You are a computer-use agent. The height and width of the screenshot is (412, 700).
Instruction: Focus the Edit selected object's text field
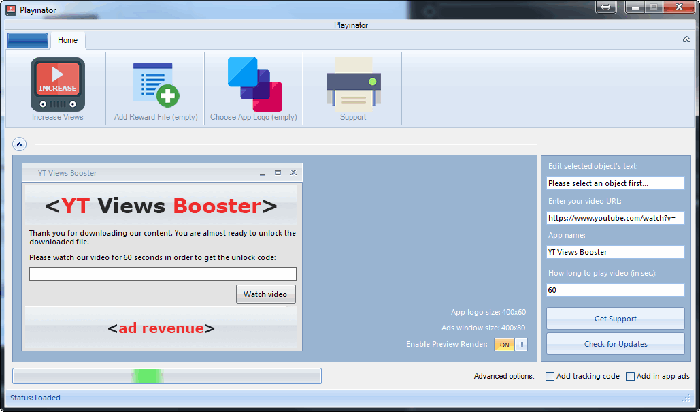click(615, 183)
